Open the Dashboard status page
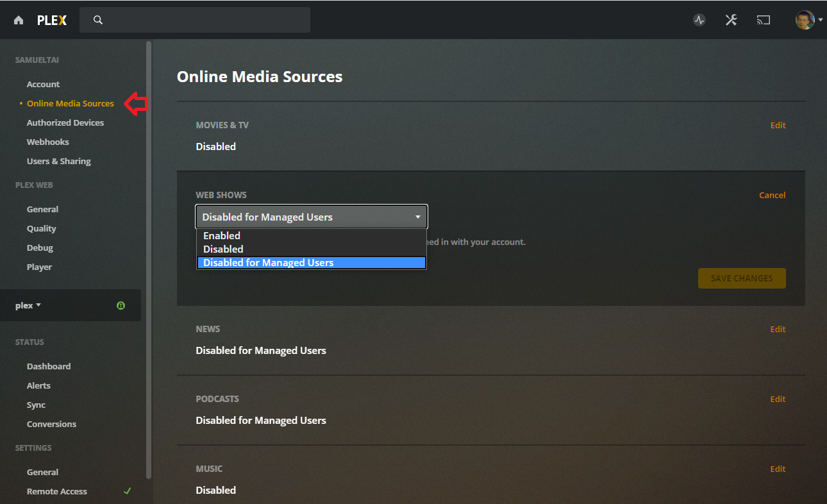This screenshot has width=827, height=504. point(49,366)
